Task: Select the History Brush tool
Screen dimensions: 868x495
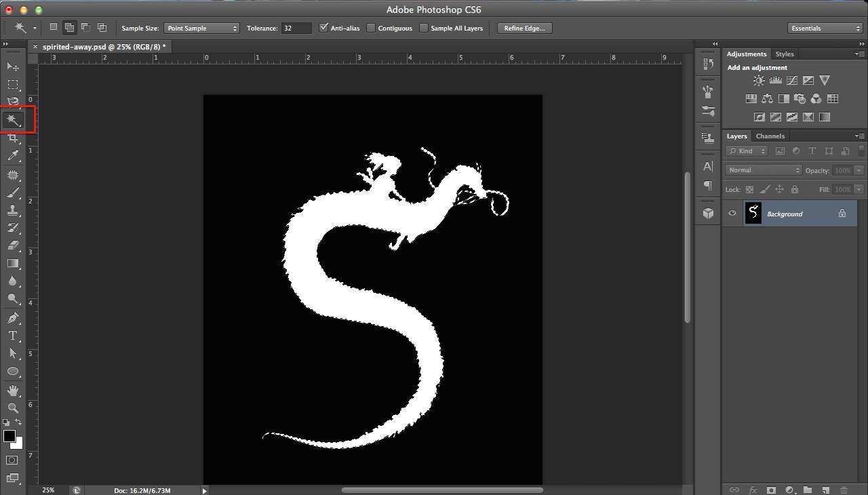Action: click(x=13, y=229)
